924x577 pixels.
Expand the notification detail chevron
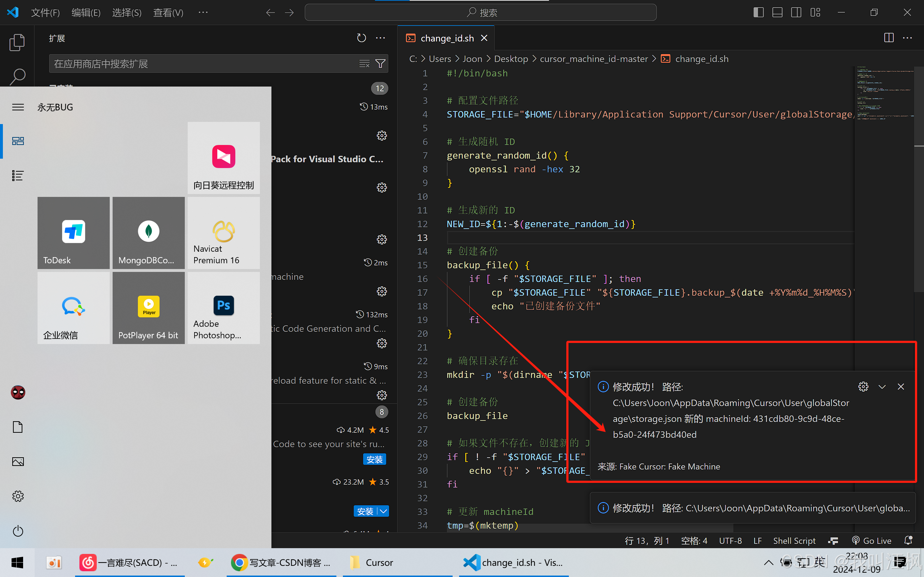tap(882, 386)
